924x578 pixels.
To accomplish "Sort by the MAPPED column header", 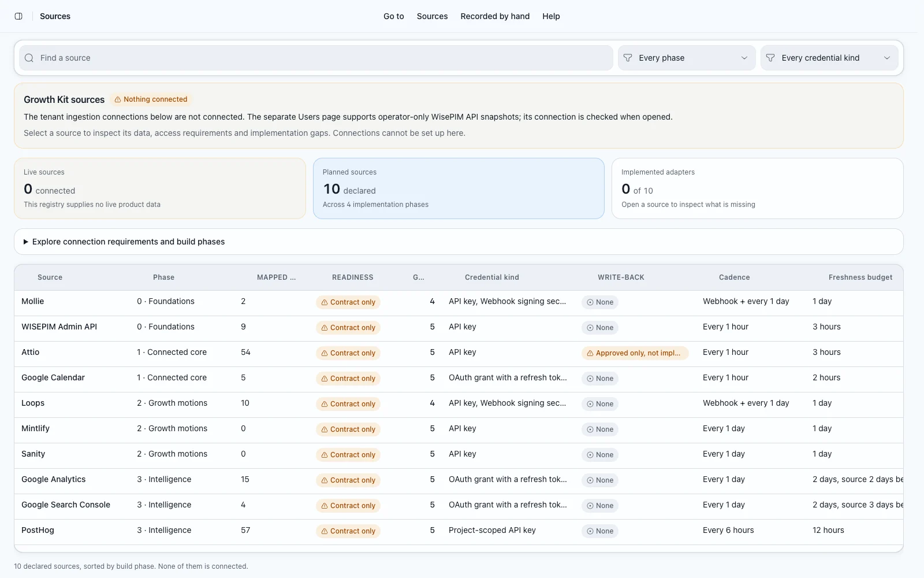I will (276, 277).
